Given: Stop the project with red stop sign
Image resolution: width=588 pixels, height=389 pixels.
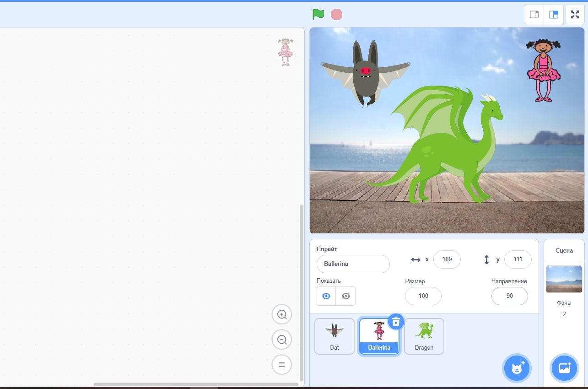Looking at the screenshot, I should point(336,14).
